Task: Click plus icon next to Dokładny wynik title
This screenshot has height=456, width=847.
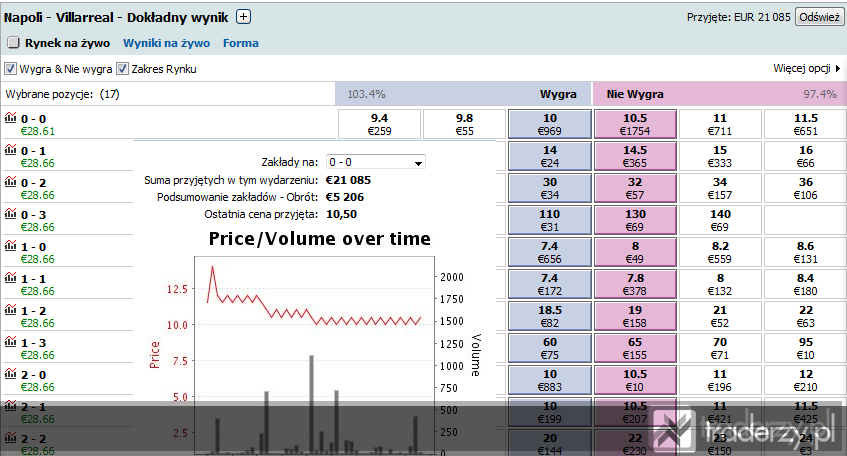Action: click(244, 17)
